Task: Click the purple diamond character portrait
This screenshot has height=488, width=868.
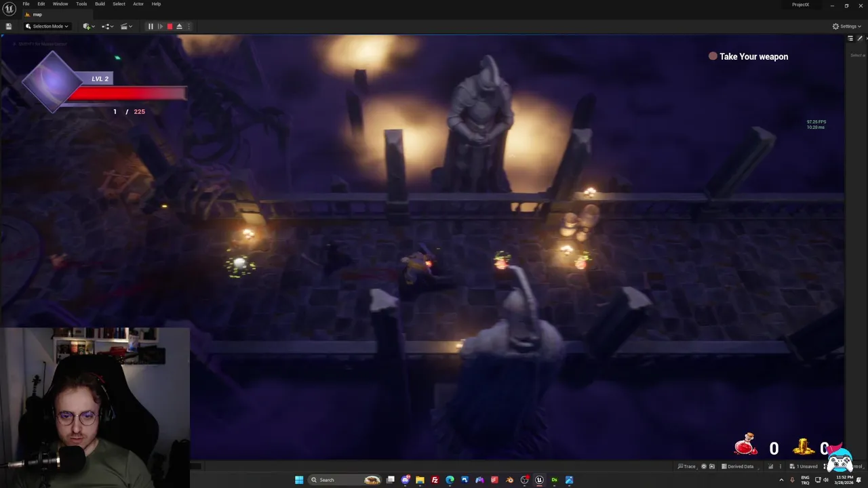Action: click(53, 81)
